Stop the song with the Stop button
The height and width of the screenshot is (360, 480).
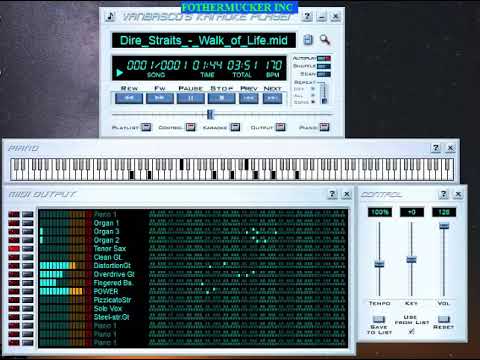tap(222, 98)
